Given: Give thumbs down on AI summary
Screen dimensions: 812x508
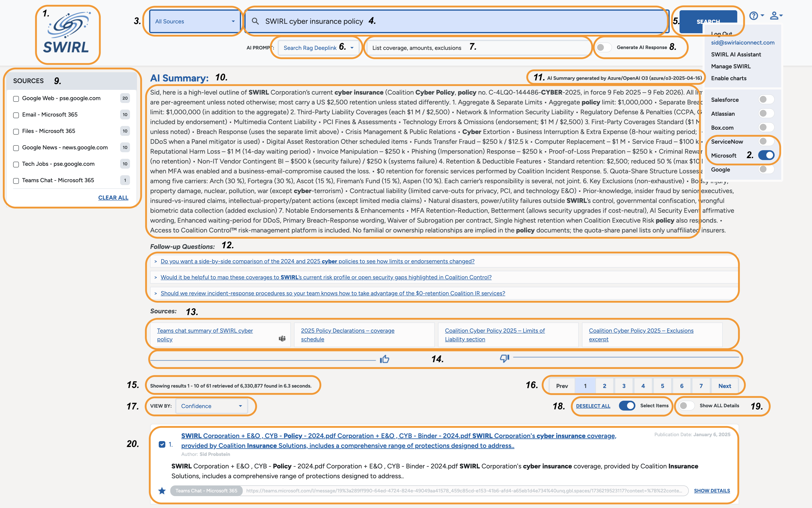Looking at the screenshot, I should [505, 358].
